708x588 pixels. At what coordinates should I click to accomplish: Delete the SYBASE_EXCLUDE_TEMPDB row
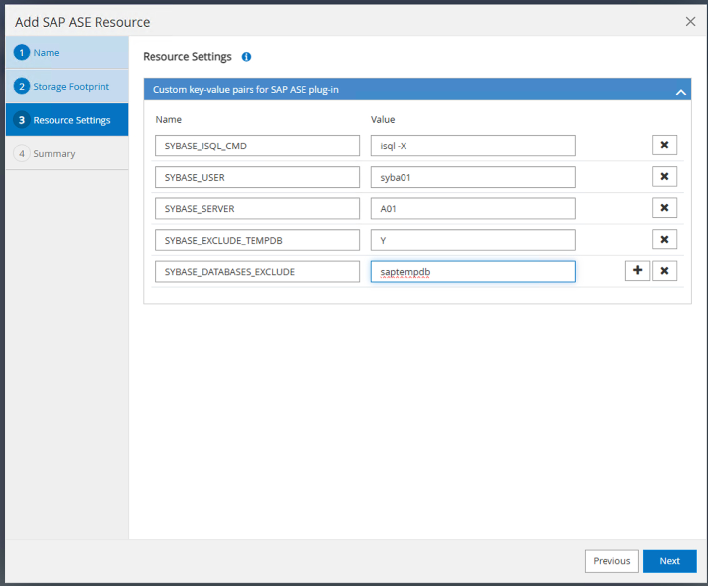[x=664, y=240]
